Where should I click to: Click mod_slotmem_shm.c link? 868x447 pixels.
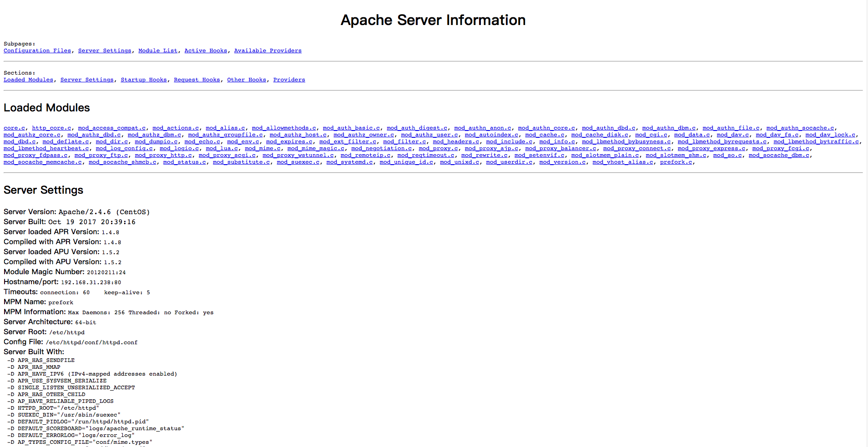676,155
